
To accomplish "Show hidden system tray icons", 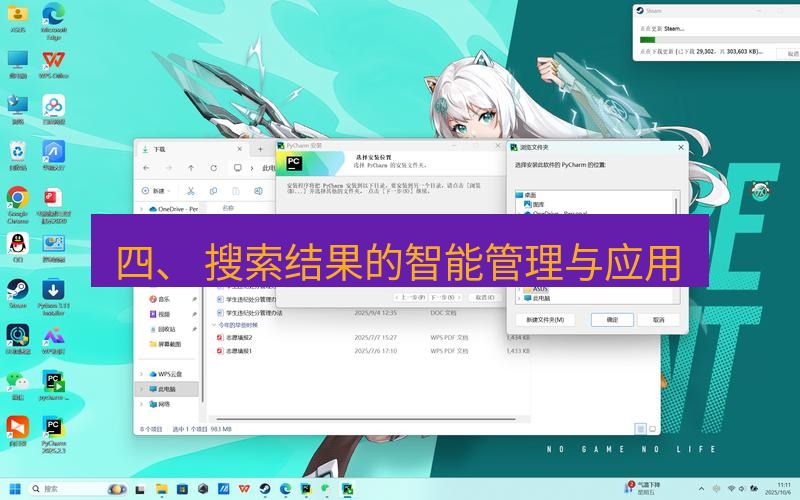I will (701, 488).
